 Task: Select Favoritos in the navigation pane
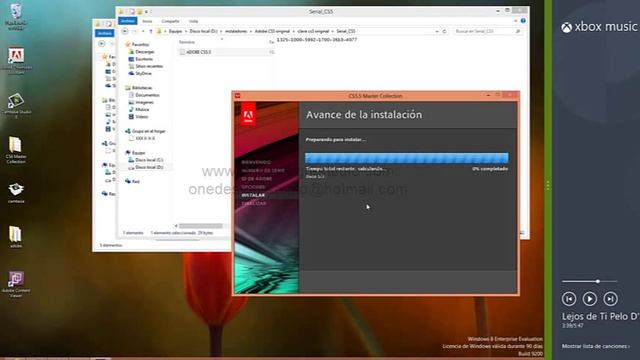click(x=140, y=44)
